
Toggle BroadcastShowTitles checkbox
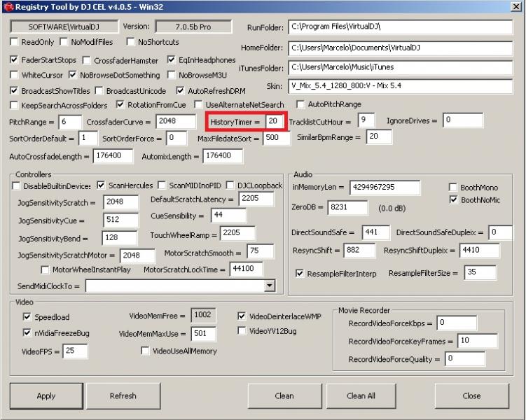click(x=14, y=90)
